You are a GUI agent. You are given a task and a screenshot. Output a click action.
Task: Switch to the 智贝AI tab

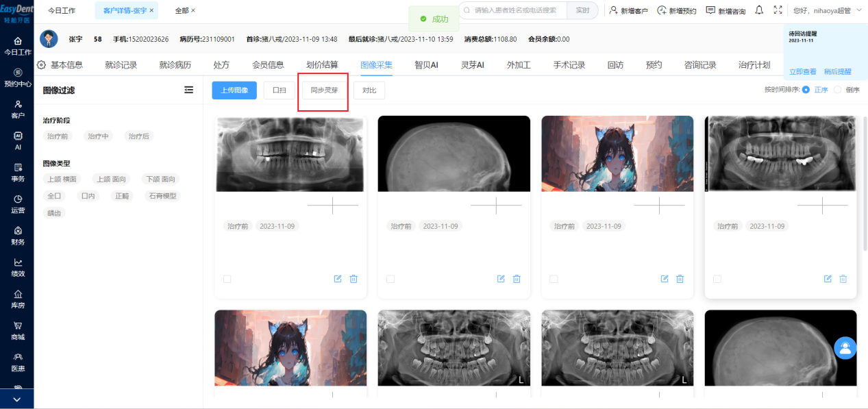coord(426,65)
